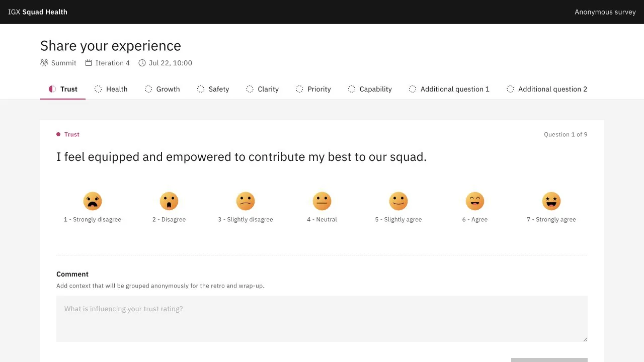Screen dimensions: 644x362
Task: Click the IGX Squad Health header title
Action: pyautogui.click(x=38, y=12)
